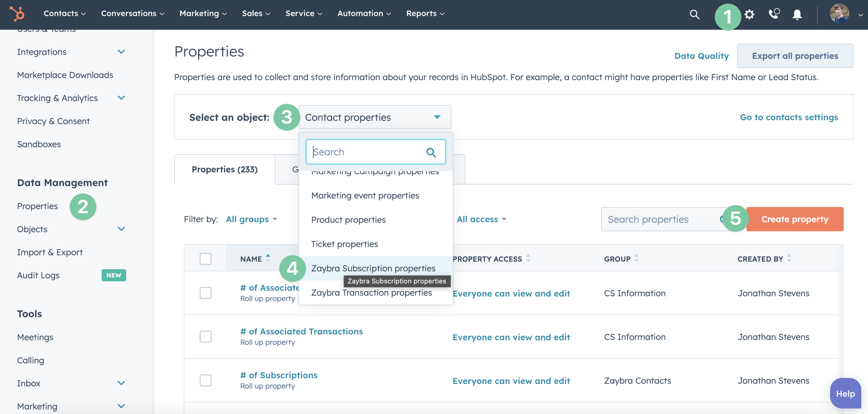Open # of Associated Transactions property
The height and width of the screenshot is (414, 868).
pyautogui.click(x=301, y=331)
